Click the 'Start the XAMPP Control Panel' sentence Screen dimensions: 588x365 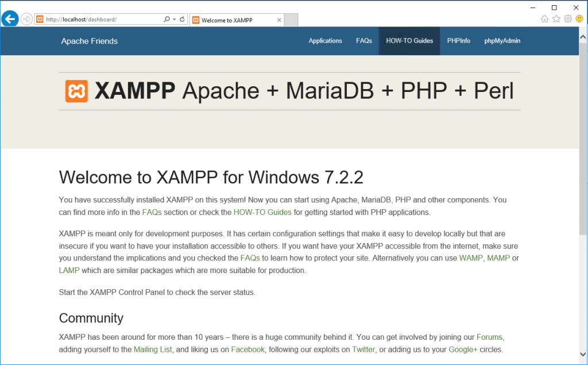click(x=157, y=292)
